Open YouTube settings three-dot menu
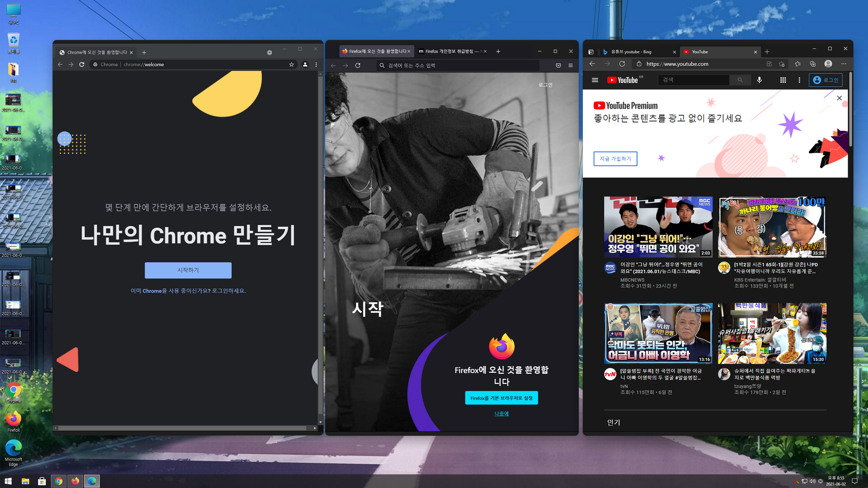This screenshot has width=868, height=488. point(799,80)
